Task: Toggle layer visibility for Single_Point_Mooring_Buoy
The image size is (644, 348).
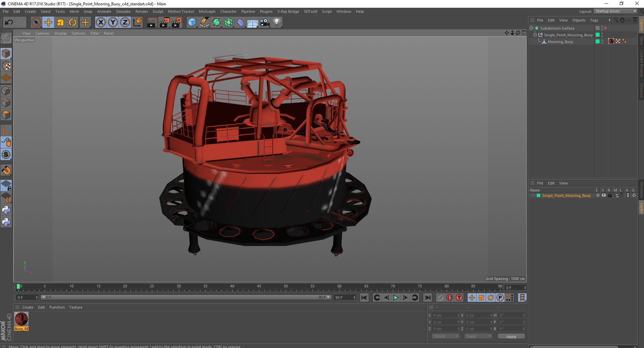Action: [604, 196]
